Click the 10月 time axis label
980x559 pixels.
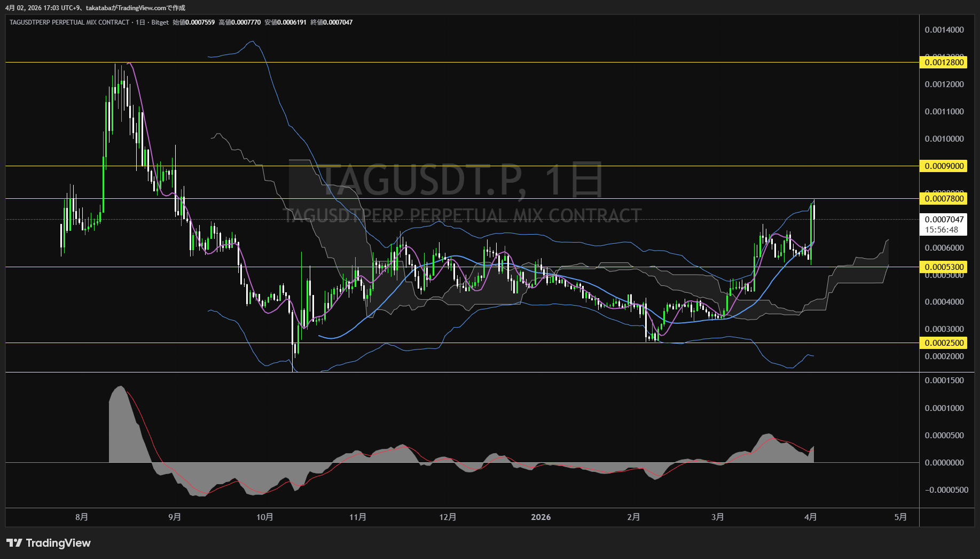click(x=265, y=517)
